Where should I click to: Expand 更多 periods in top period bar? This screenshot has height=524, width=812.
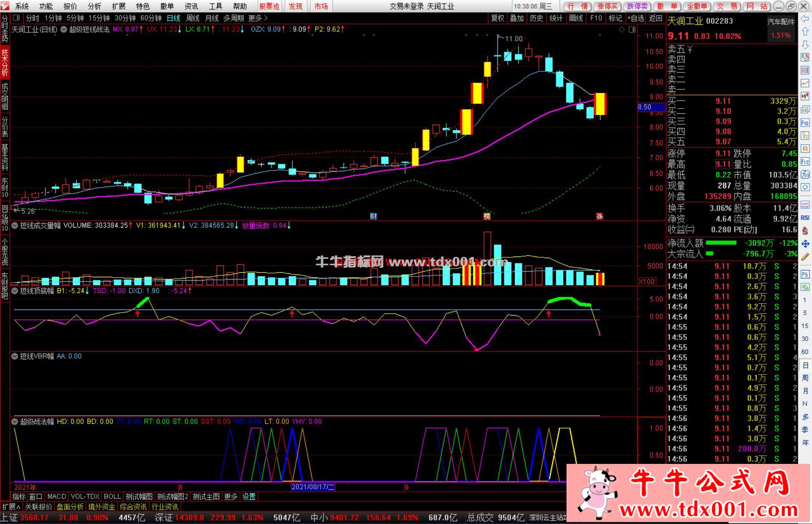(x=258, y=18)
